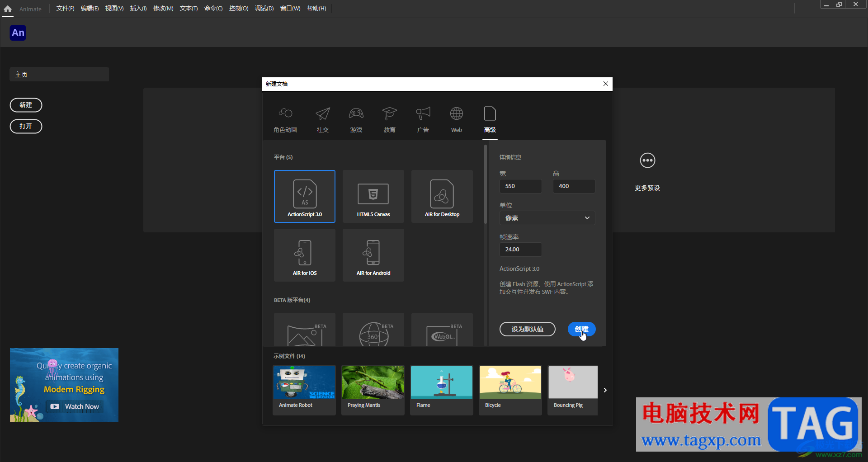Open the Bicycle sample file
This screenshot has width=868, height=462.
point(510,390)
